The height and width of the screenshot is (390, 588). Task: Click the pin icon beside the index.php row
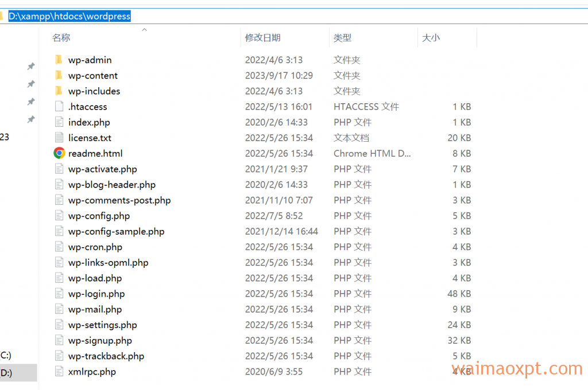(x=31, y=119)
